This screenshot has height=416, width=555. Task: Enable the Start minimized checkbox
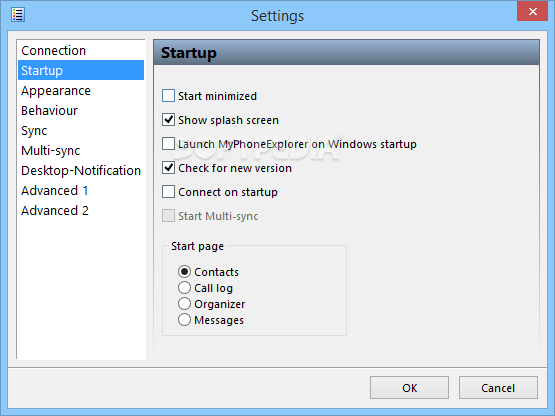pos(168,96)
